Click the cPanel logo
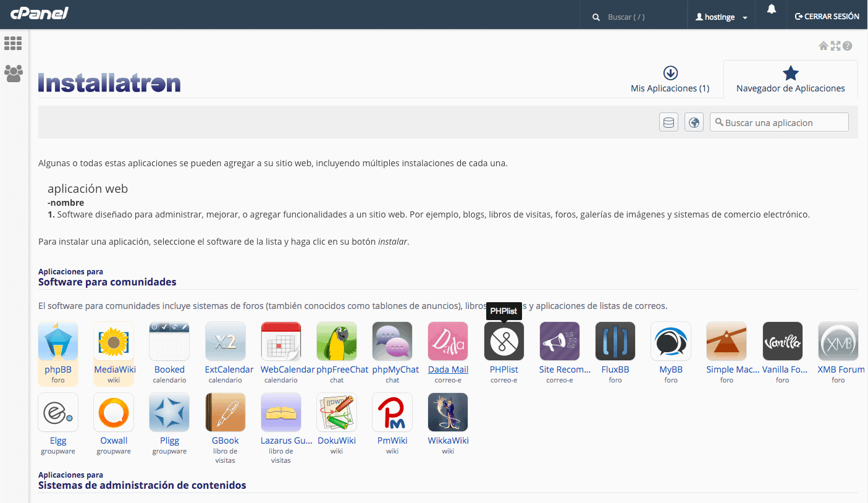This screenshot has width=868, height=503. [x=39, y=14]
